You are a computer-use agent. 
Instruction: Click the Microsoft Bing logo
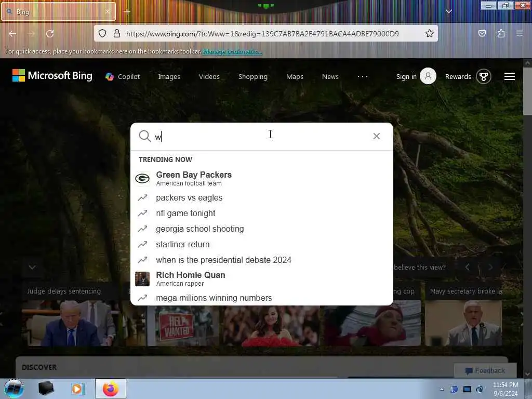[52, 76]
